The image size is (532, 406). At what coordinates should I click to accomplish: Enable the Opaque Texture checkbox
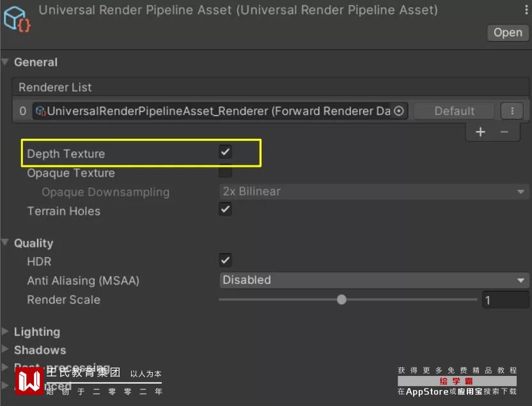point(225,171)
